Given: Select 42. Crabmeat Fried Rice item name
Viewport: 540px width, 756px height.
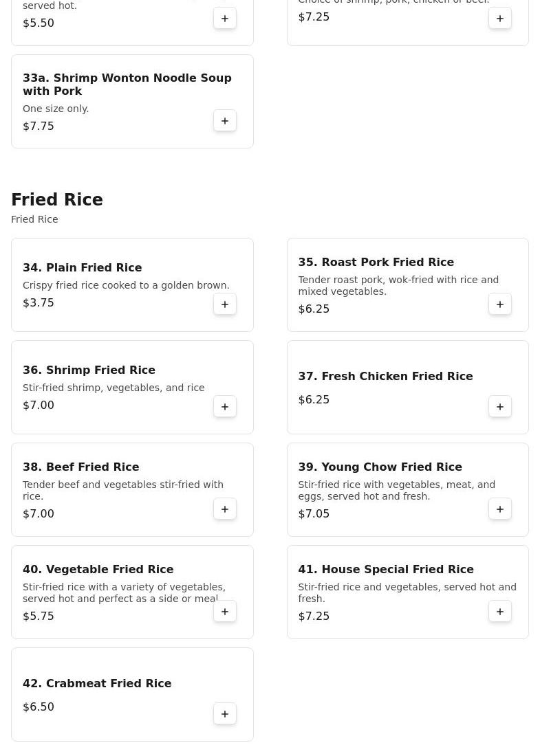Looking at the screenshot, I should [x=97, y=684].
